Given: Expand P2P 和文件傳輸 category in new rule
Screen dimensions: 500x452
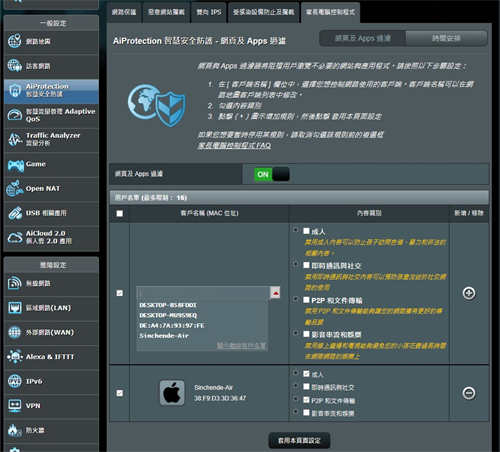Looking at the screenshot, I should (296, 299).
